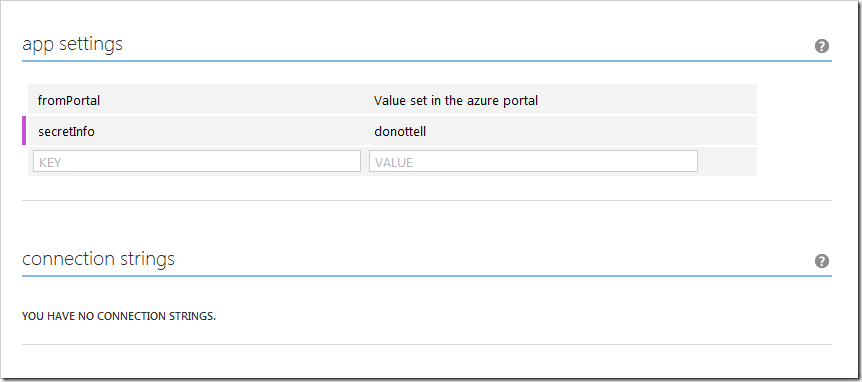Click empty end of the new KEY/VALUE row
This screenshot has width=862, height=382.
pos(728,162)
